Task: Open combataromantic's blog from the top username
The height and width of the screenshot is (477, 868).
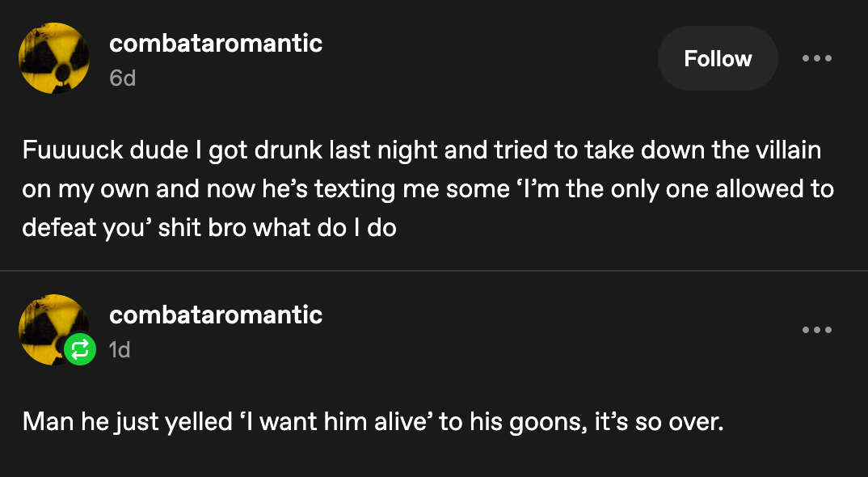Action: pyautogui.click(x=216, y=43)
